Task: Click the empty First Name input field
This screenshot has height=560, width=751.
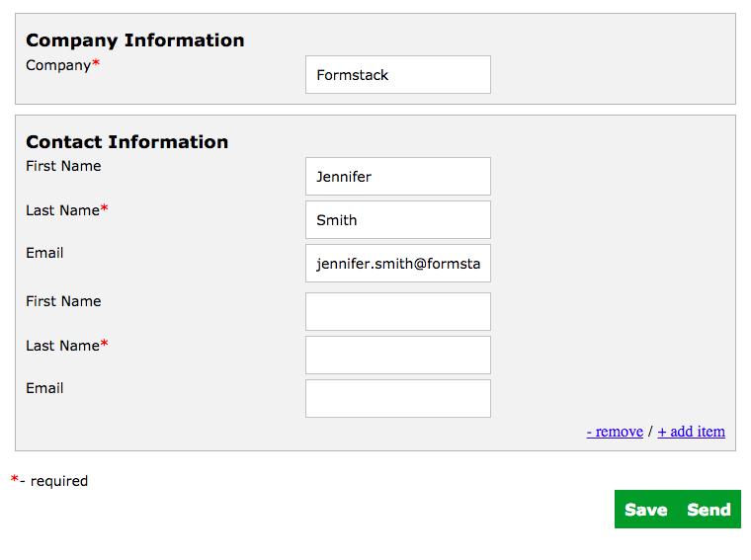Action: pos(397,312)
